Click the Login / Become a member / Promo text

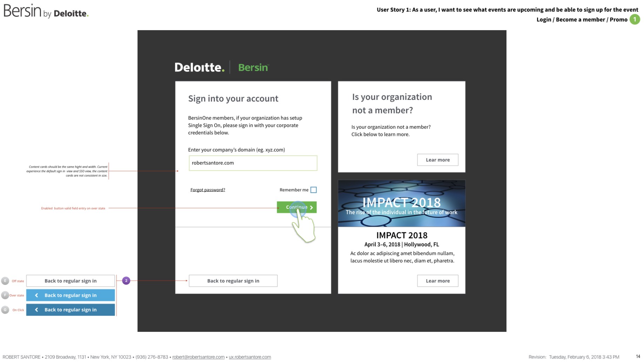[x=582, y=20]
